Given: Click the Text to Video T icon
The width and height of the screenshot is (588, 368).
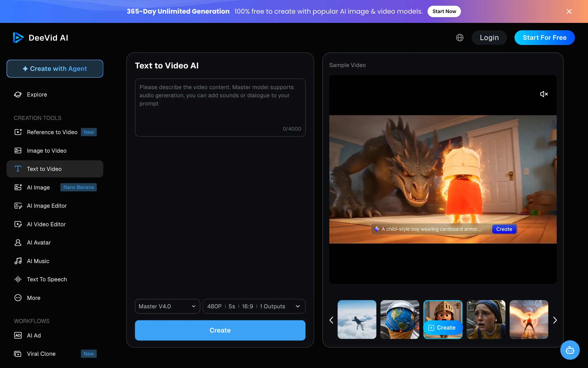Looking at the screenshot, I should click(x=18, y=169).
